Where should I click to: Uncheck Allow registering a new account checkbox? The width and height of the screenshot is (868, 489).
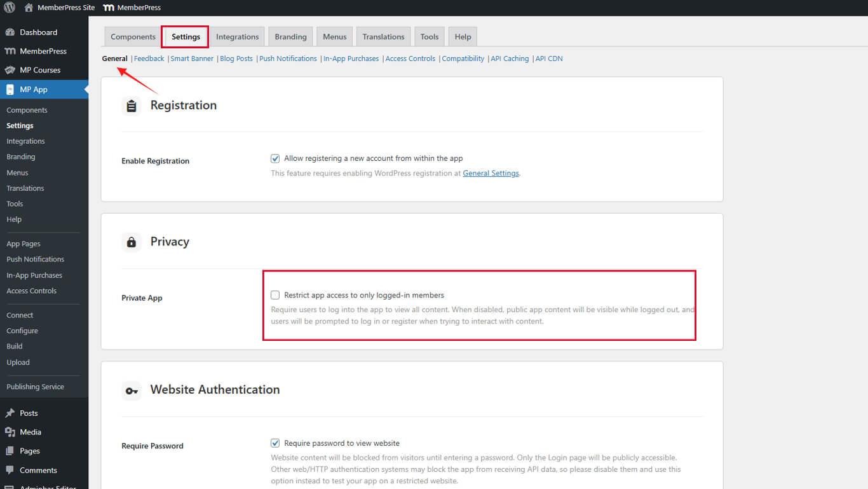point(275,158)
